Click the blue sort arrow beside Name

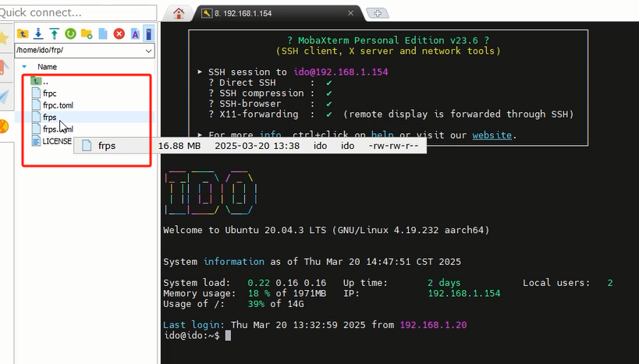click(x=24, y=67)
